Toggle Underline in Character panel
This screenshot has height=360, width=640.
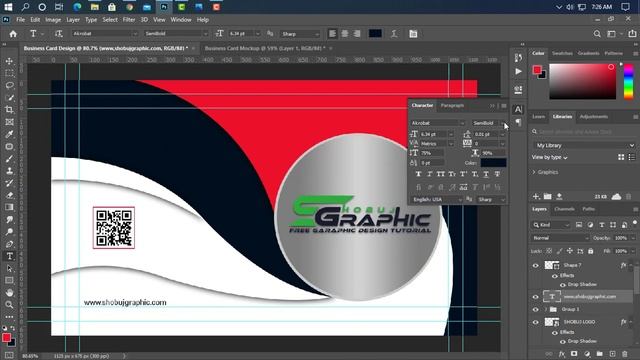click(486, 174)
